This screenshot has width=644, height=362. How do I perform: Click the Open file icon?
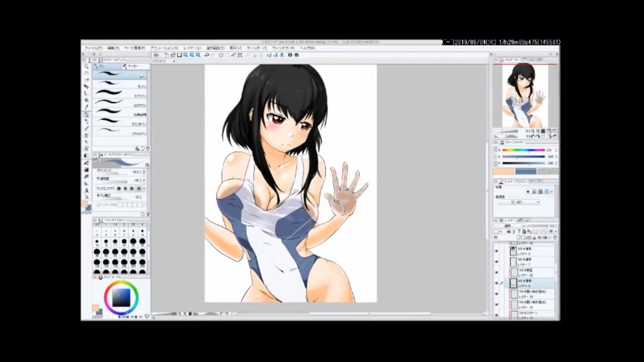point(173,55)
